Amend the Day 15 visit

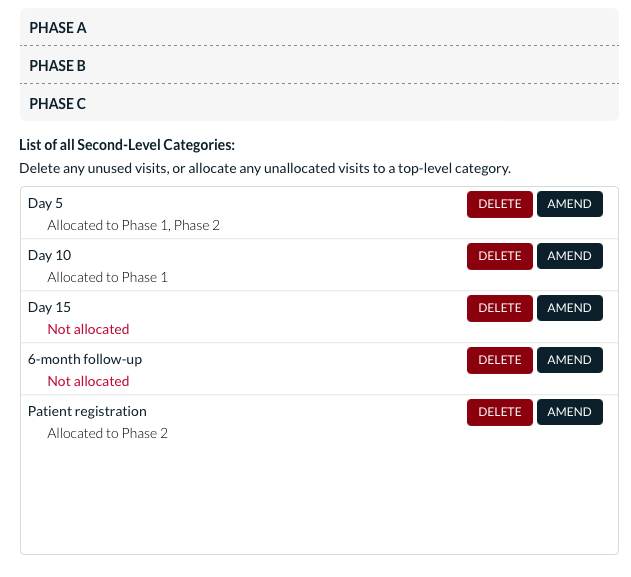click(x=569, y=308)
